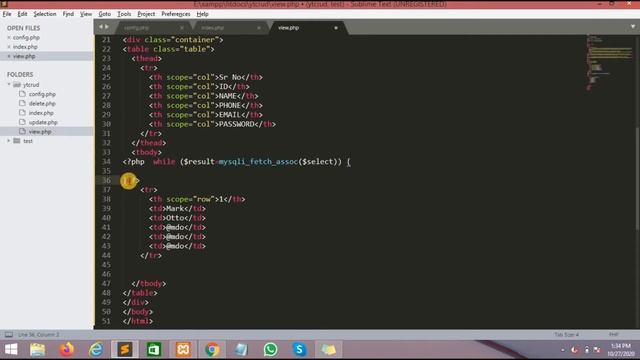
Task: Go to previous tab using left arrow
Action: (100, 27)
